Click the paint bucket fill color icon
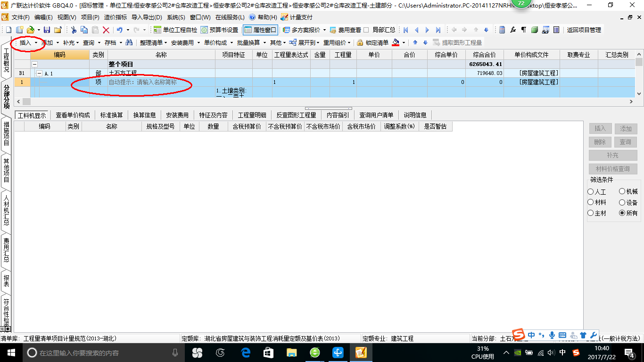Viewport: 644px width, 362px height. pos(396,42)
